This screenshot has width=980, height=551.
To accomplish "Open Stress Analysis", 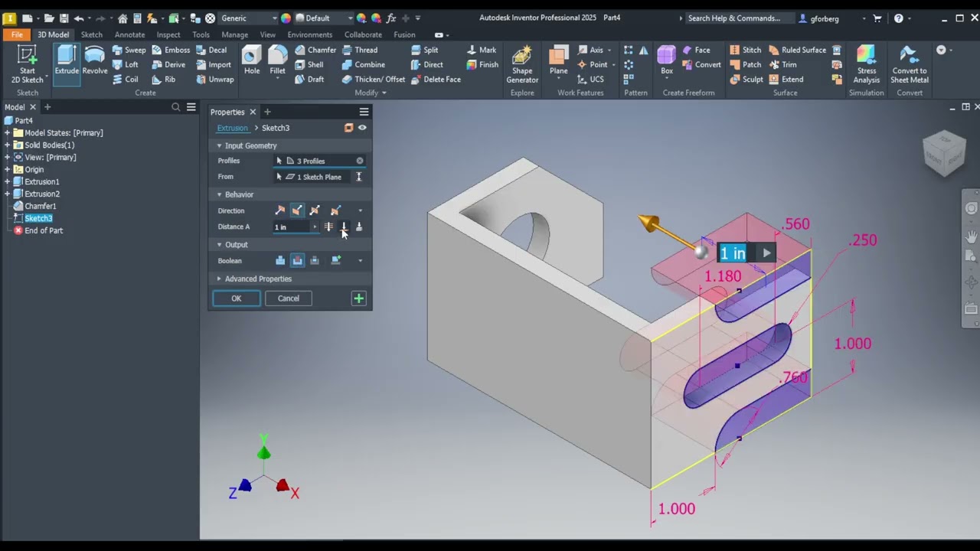I will pyautogui.click(x=867, y=64).
